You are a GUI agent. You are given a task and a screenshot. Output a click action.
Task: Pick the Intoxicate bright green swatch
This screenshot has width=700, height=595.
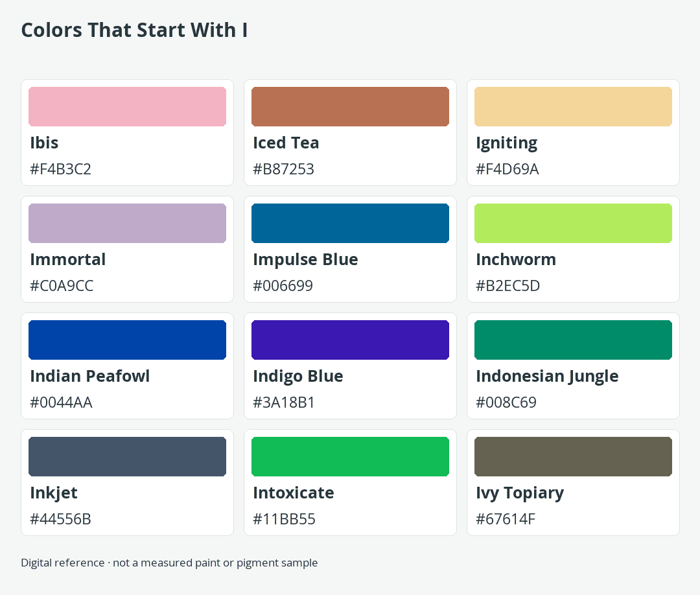[350, 457]
